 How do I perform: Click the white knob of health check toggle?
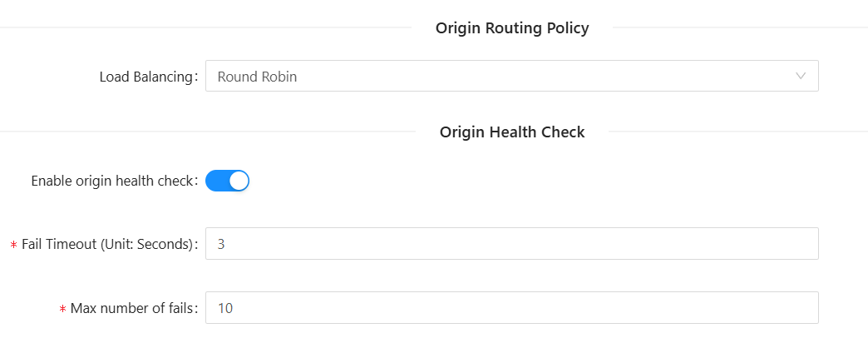click(x=239, y=181)
